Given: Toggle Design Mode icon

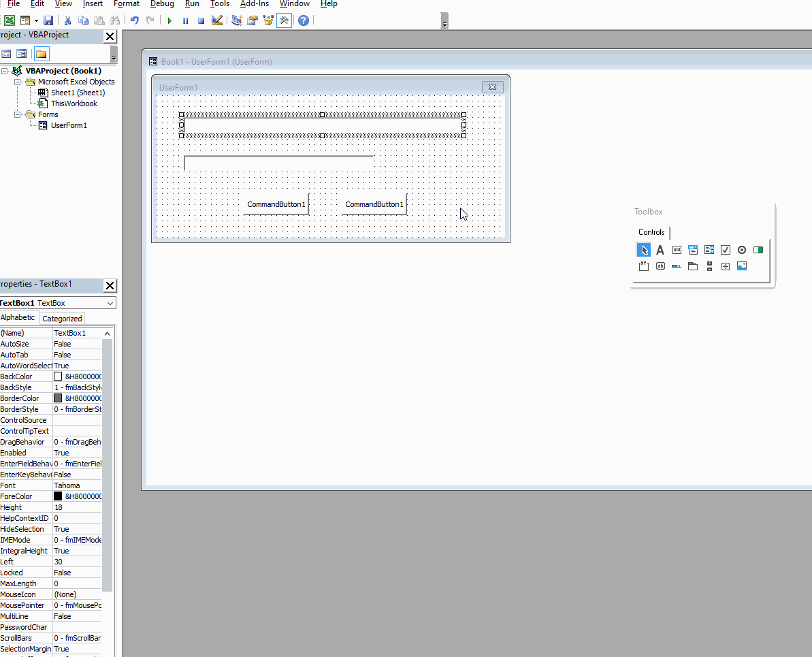Looking at the screenshot, I should pyautogui.click(x=218, y=20).
